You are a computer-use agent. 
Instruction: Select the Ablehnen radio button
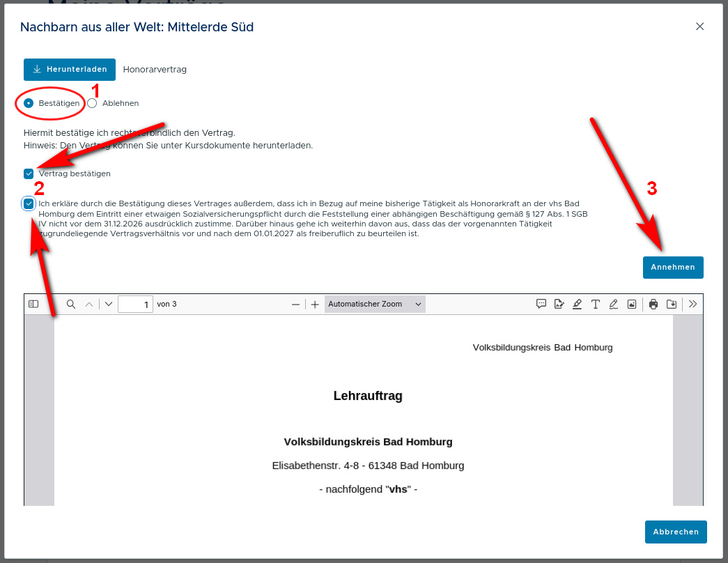(x=92, y=103)
